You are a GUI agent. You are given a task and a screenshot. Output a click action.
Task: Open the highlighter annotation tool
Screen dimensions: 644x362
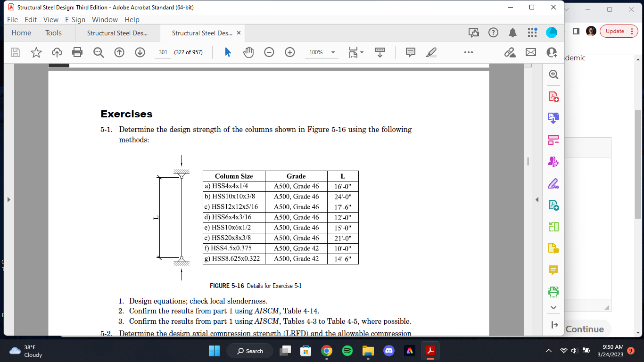point(430,52)
